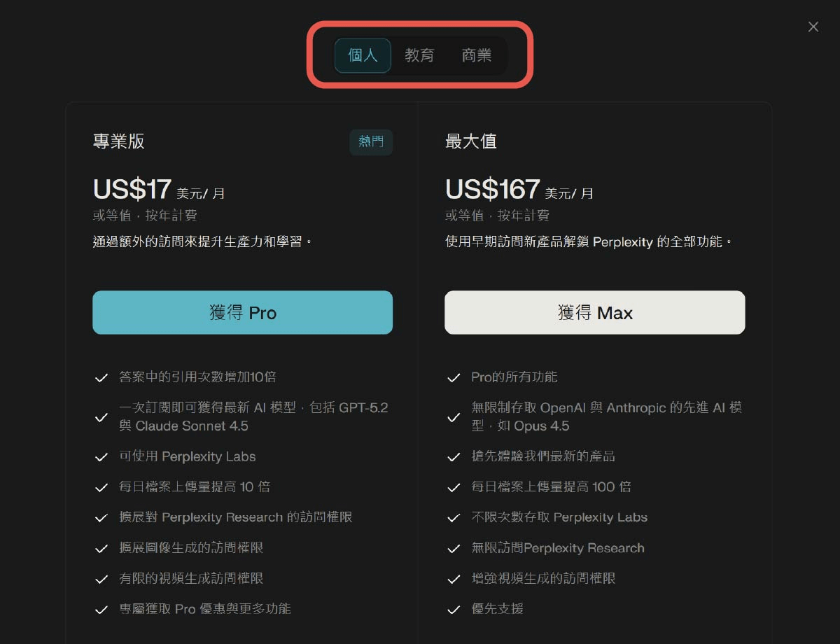Viewport: 840px width, 644px height.
Task: Switch to the 商業 tab
Action: coord(477,55)
